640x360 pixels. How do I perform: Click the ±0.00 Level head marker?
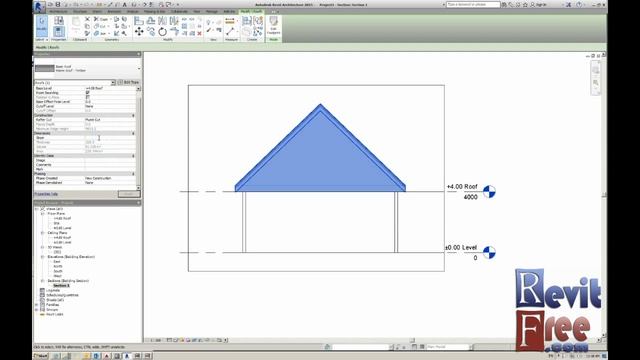tap(489, 252)
